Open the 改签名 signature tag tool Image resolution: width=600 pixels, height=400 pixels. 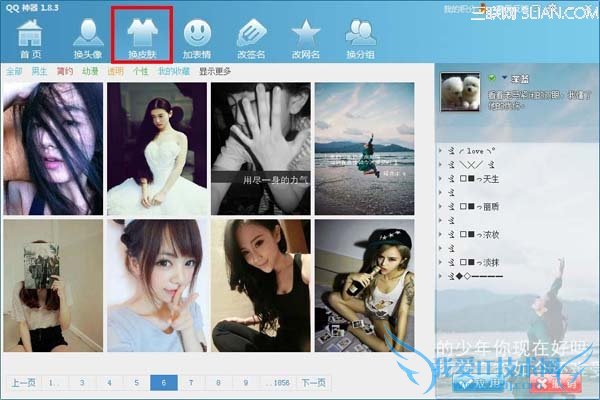tap(251, 39)
